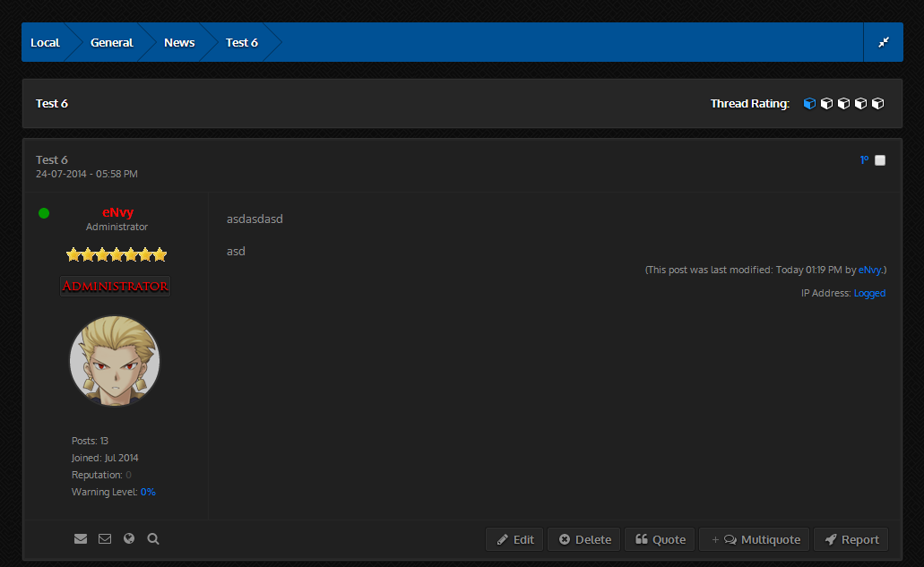This screenshot has height=567, width=924.
Task: Tick the post selection checkbox
Action: click(x=880, y=160)
